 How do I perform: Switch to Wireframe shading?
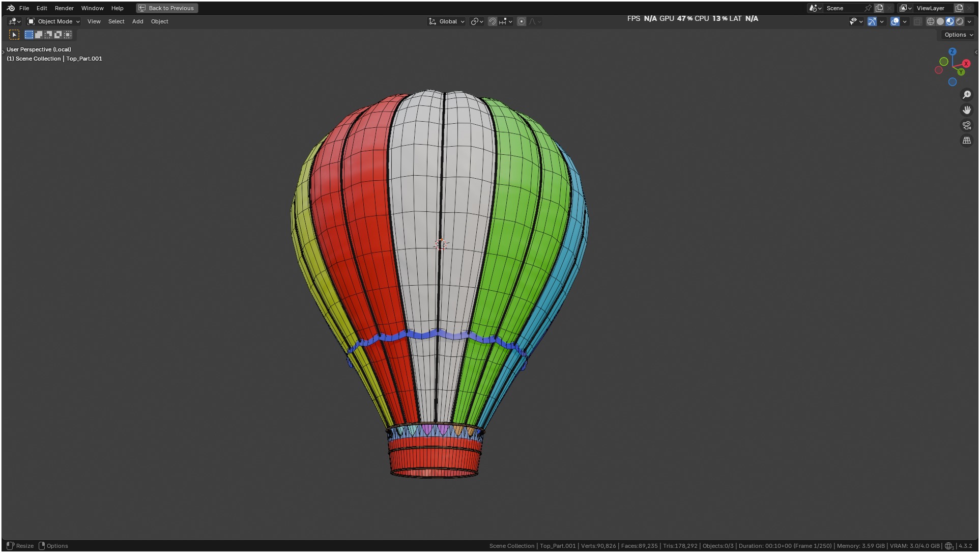931,21
